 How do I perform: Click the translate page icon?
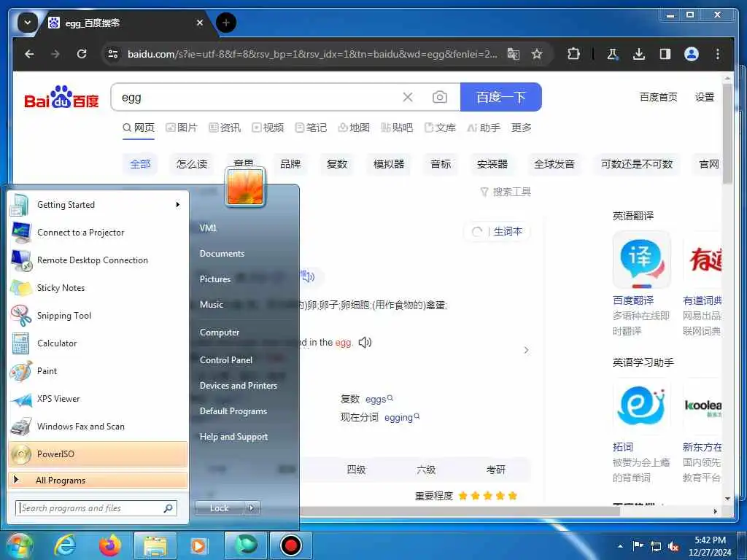pyautogui.click(x=513, y=54)
